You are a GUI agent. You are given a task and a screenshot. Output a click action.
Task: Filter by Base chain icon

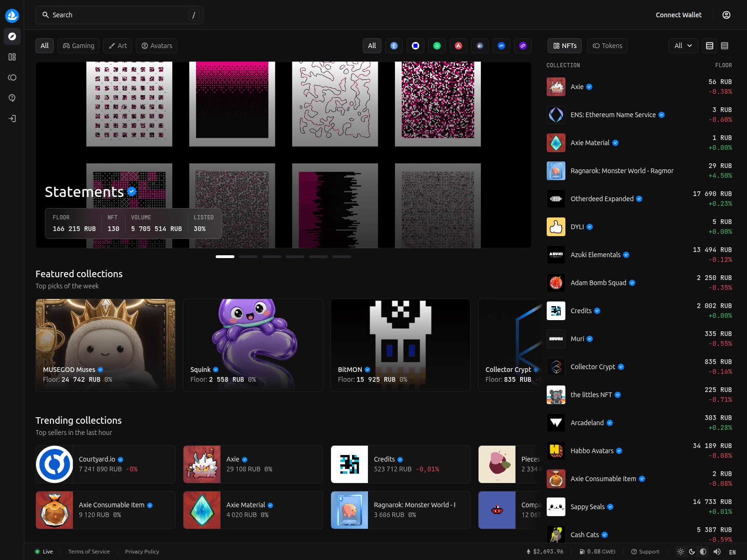coord(416,46)
